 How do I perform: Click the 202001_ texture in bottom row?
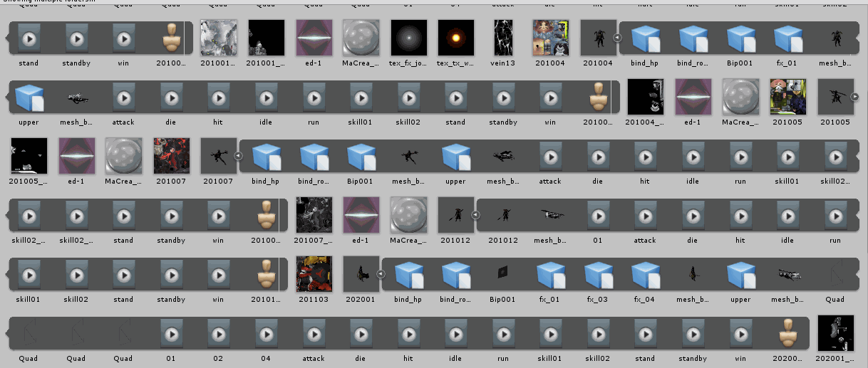point(835,333)
